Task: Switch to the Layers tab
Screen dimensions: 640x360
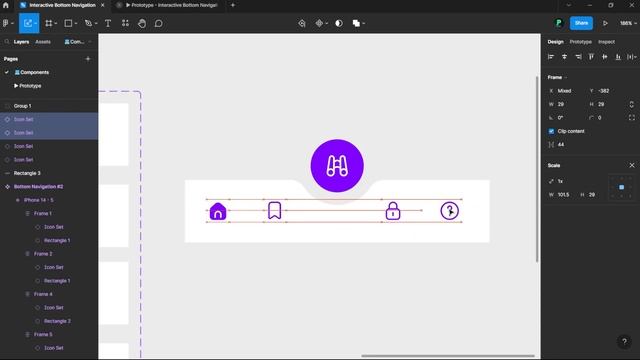Action: 21,42
